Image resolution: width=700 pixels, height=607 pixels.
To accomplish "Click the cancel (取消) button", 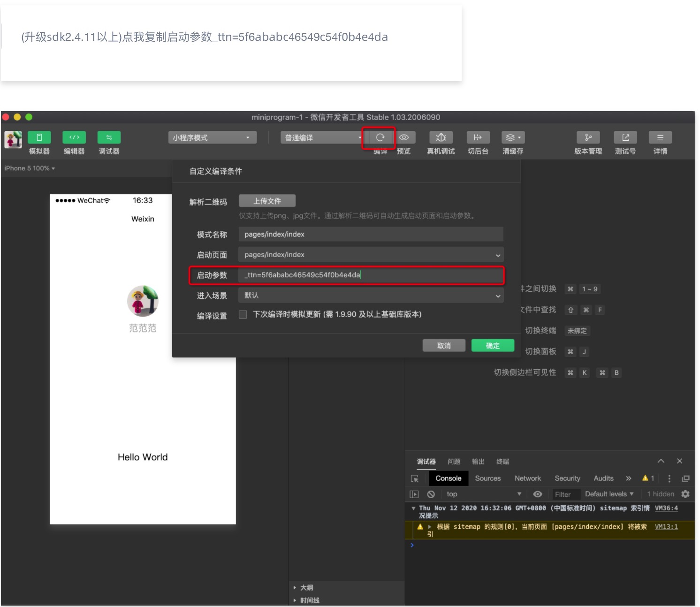I will click(444, 346).
